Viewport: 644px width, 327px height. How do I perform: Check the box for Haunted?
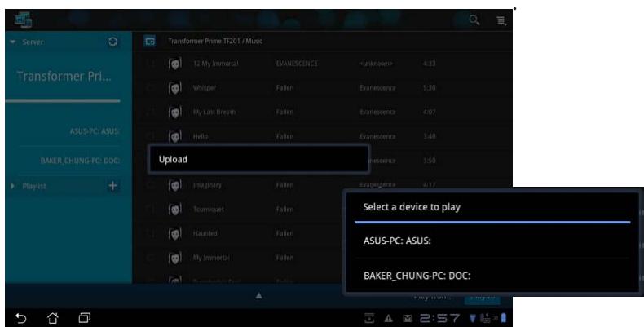point(151,234)
